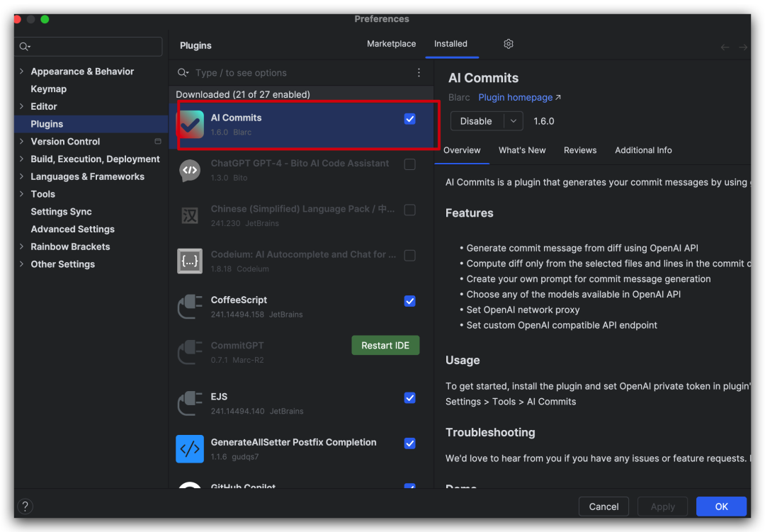Select the CommitGPT plugin name
Viewport: 765px width, 532px height.
pos(237,345)
